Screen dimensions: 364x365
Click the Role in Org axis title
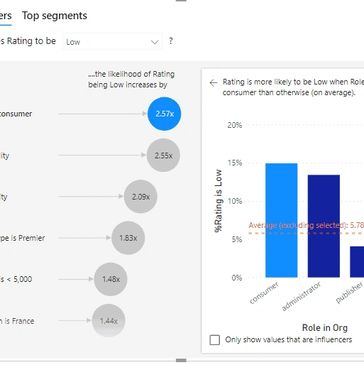click(x=325, y=328)
